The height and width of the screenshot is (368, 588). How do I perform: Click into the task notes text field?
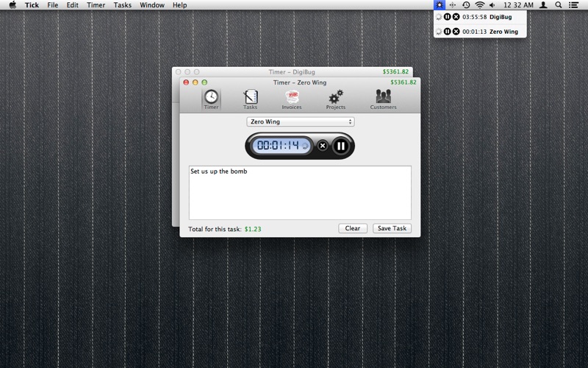pos(300,193)
